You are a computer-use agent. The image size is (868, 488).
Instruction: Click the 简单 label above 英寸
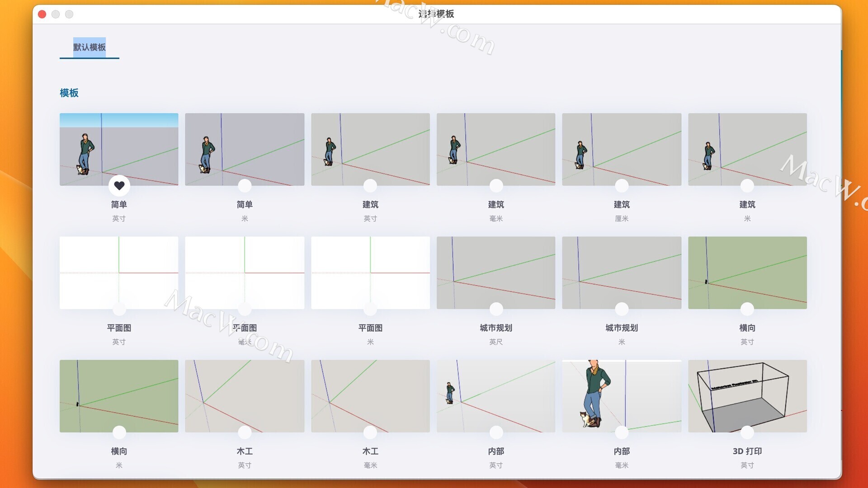click(119, 204)
